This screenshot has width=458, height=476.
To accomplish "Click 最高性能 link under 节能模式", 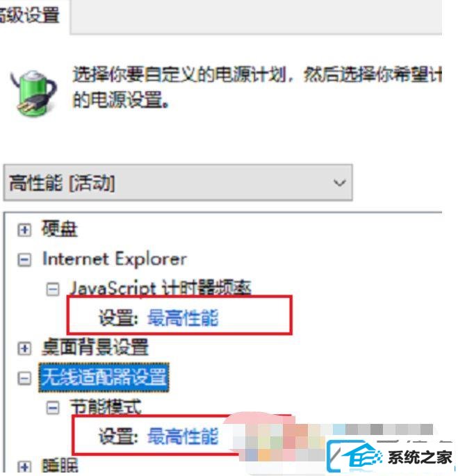I will (x=183, y=436).
